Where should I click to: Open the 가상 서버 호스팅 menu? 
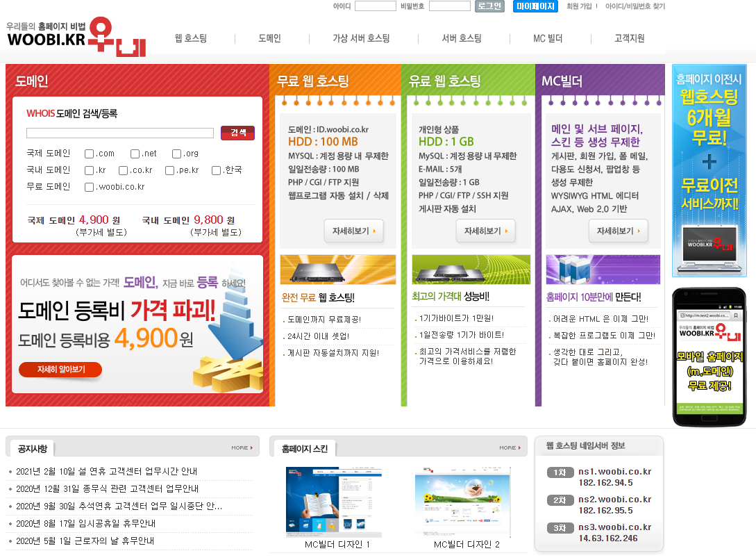(x=361, y=38)
